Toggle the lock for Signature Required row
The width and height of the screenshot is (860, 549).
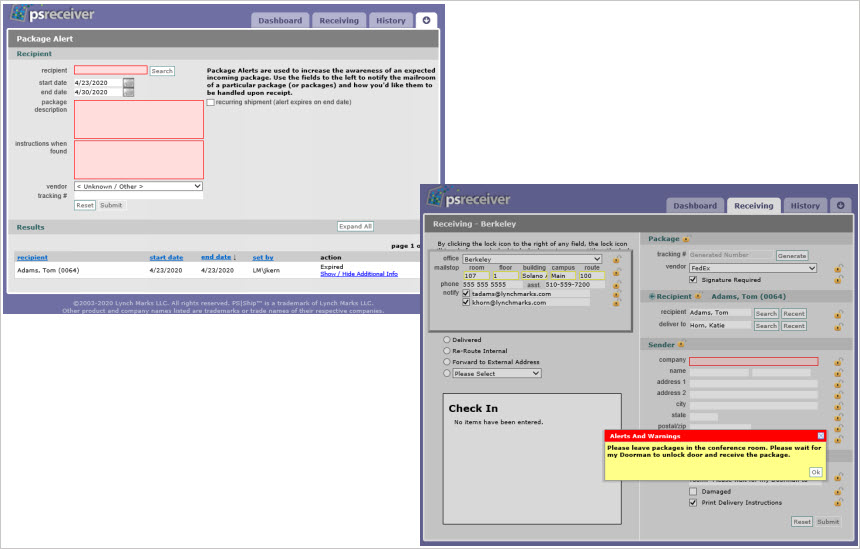(x=838, y=280)
